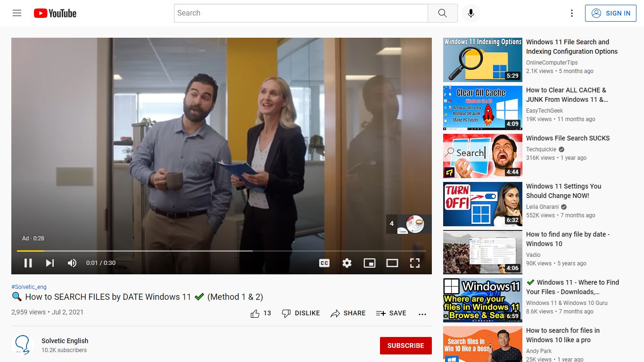Open the Solvetic English channel name
The height and width of the screenshot is (362, 644).
pos(65,341)
